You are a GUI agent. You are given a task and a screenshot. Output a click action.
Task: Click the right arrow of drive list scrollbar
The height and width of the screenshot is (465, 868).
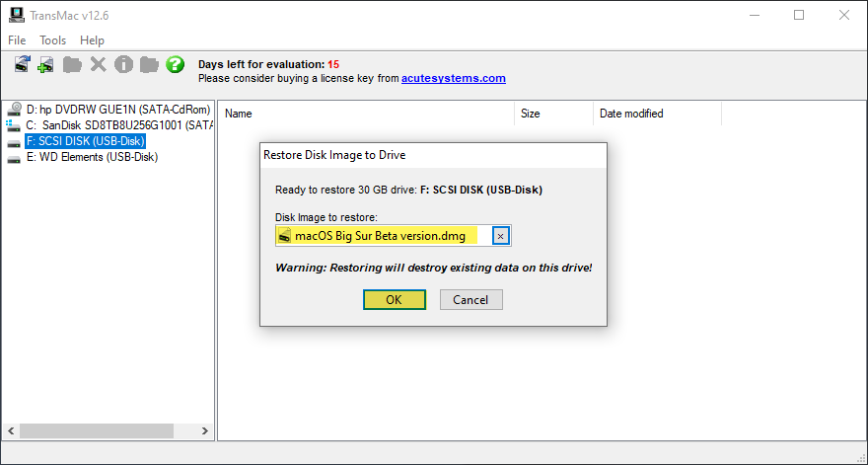pyautogui.click(x=205, y=430)
